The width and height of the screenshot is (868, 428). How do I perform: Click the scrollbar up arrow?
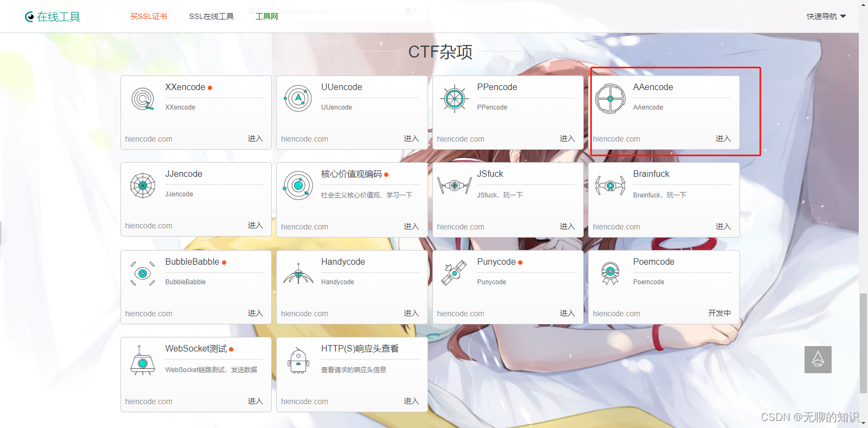pyautogui.click(x=863, y=4)
